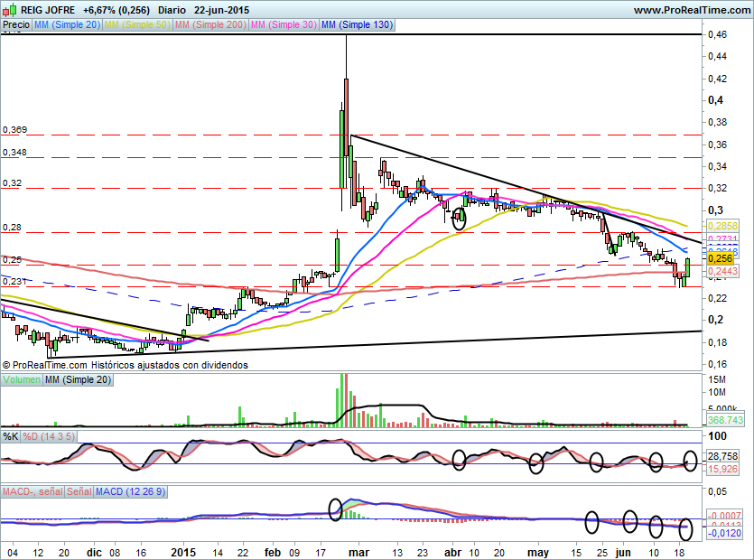
Task: Select the Precio label tab
Action: pos(15,26)
